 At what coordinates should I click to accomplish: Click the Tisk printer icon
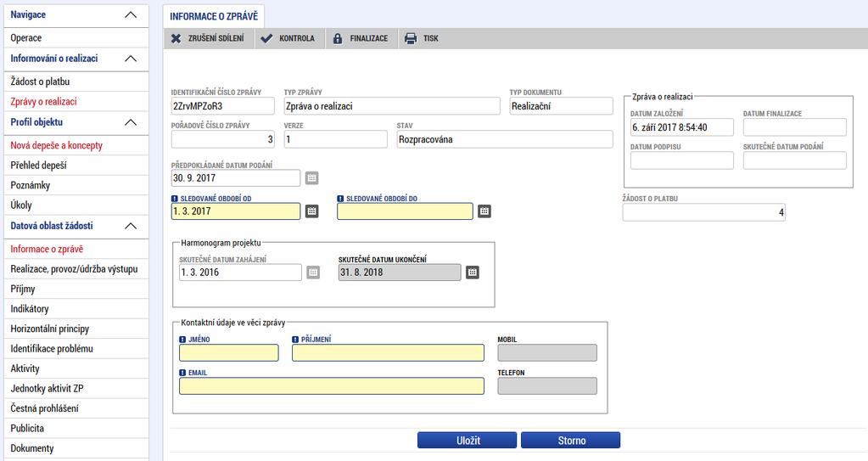[x=410, y=38]
